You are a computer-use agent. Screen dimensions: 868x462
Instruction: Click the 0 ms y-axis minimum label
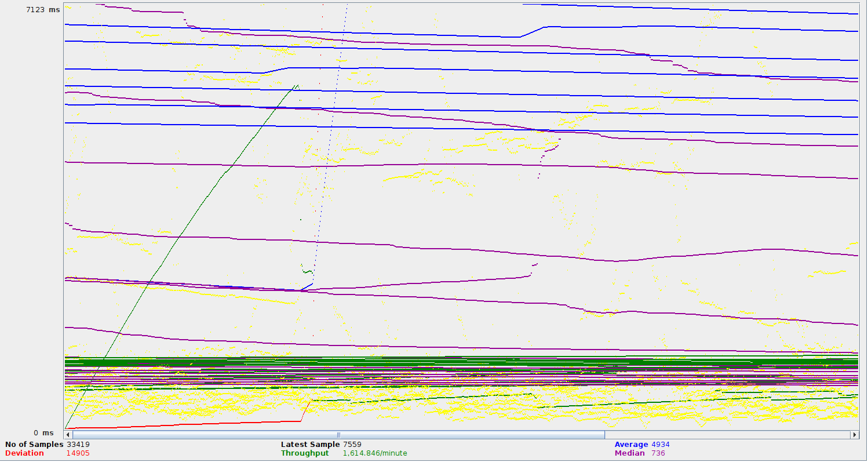[x=43, y=433]
